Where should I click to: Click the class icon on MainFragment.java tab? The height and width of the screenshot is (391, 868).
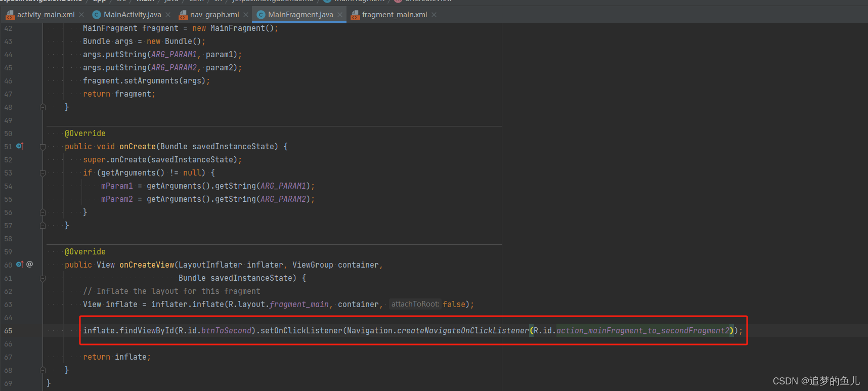tap(261, 15)
